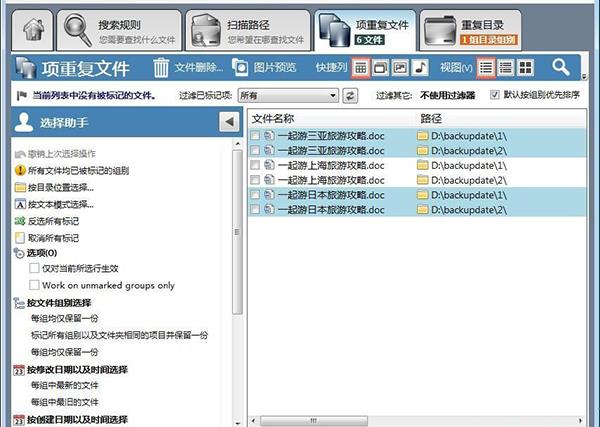Select the music note quick-column icon
Screen dimensions: 600x427
[x=420, y=68]
